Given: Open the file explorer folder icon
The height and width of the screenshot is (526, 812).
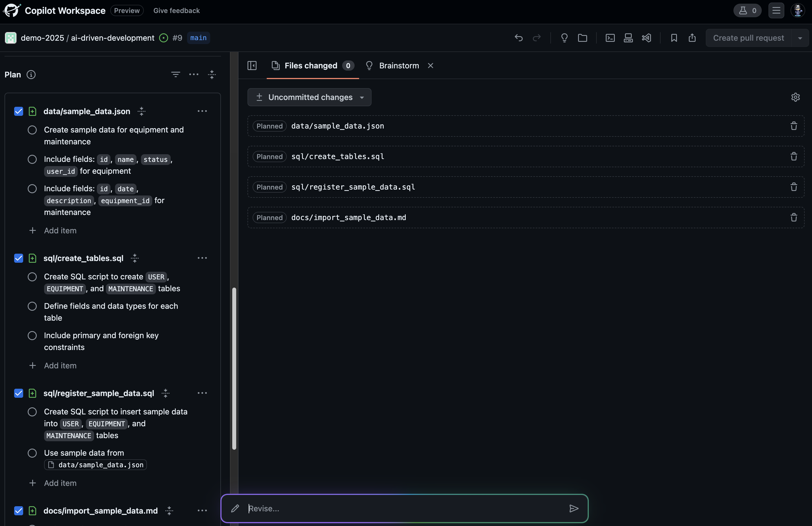Looking at the screenshot, I should click(x=582, y=38).
